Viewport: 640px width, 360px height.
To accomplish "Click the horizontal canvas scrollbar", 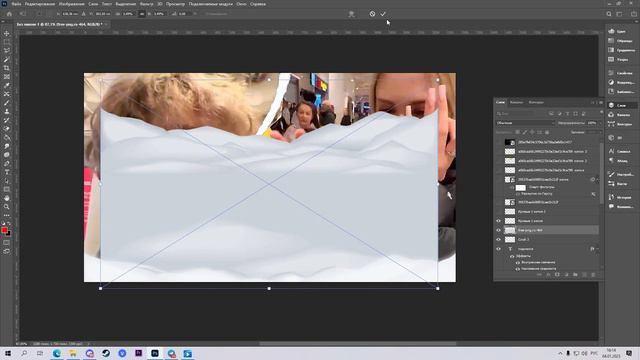I will 358,344.
